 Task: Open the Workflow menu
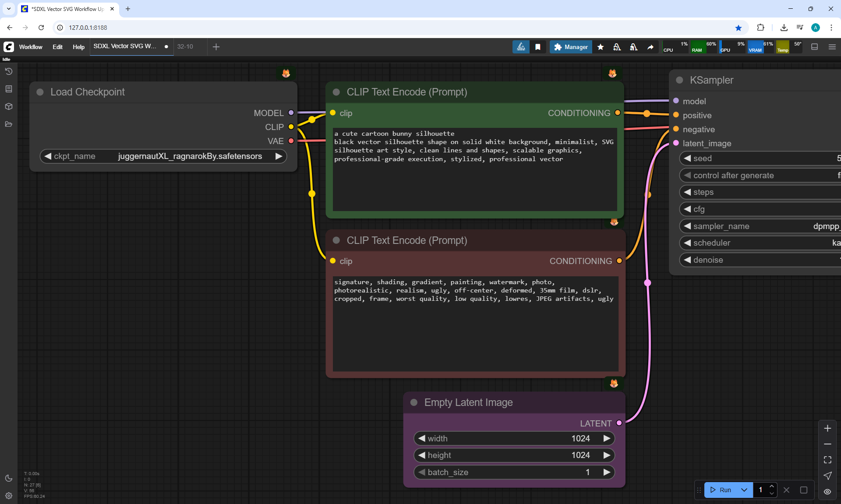click(x=31, y=47)
